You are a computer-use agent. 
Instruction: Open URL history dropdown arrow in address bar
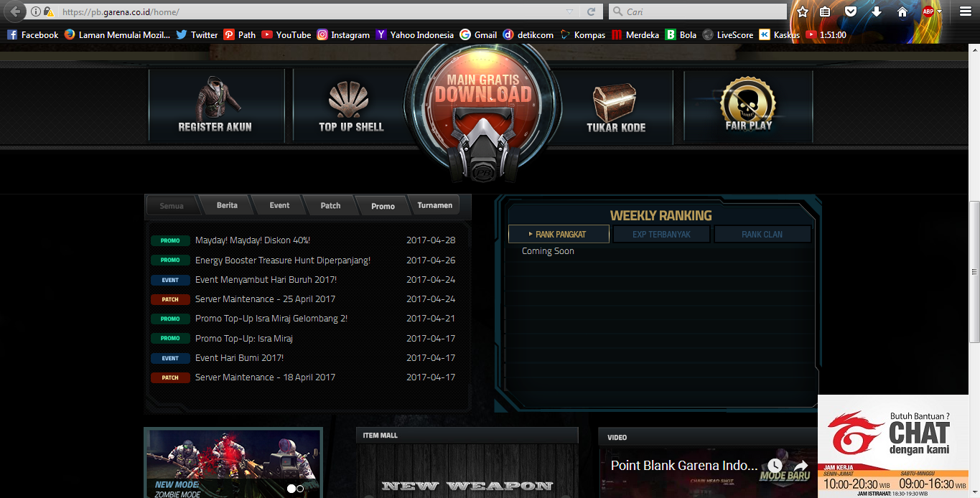coord(570,11)
